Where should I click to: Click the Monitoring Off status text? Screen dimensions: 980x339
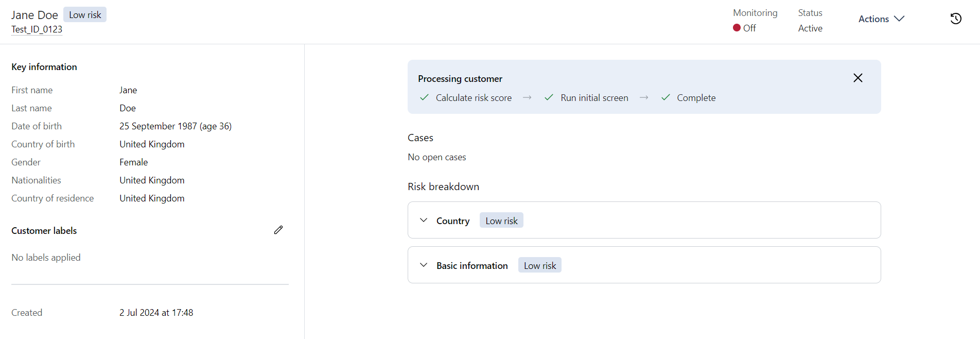(x=749, y=28)
